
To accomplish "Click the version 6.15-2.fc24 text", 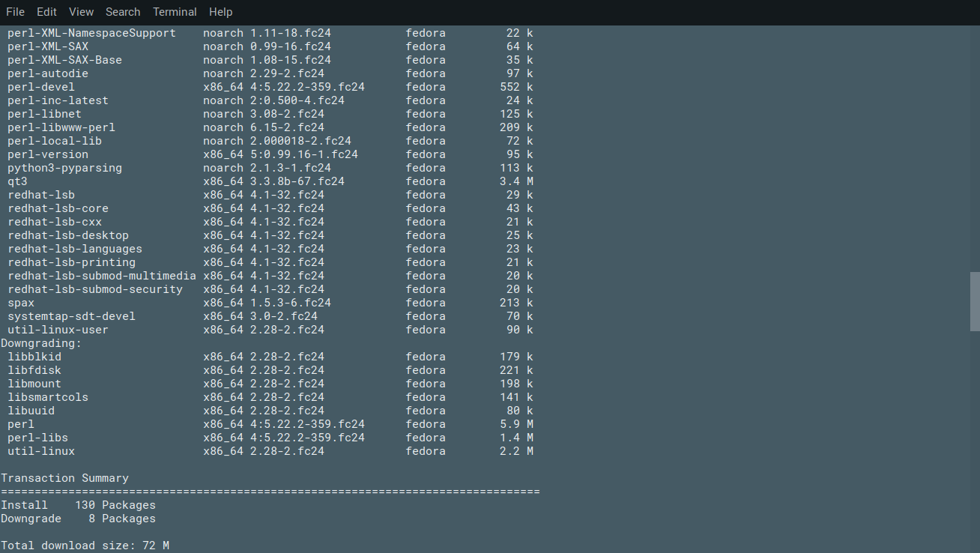I will click(x=287, y=127).
